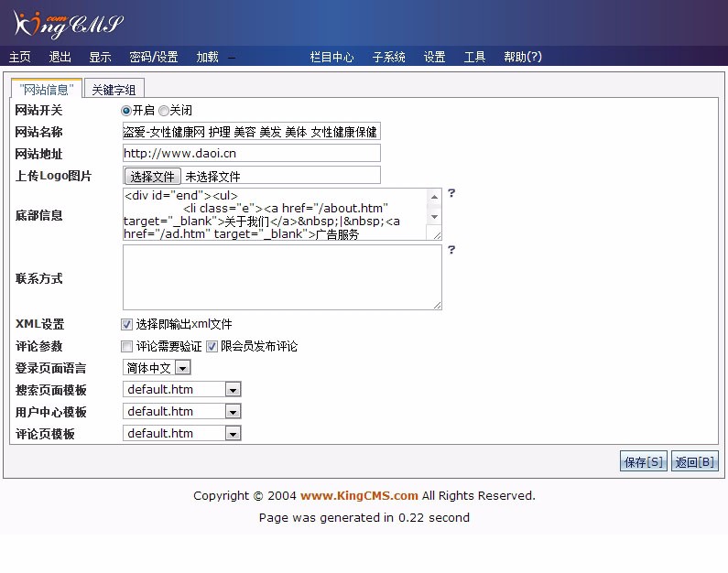Viewport: 728px width, 573px height.
Task: Click into the 网站名称 input field
Action: [x=252, y=132]
